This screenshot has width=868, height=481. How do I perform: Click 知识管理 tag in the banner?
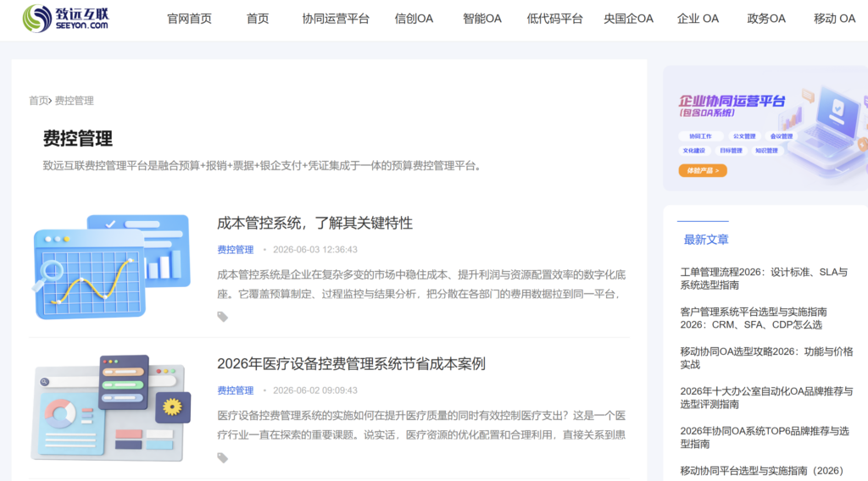coord(766,151)
